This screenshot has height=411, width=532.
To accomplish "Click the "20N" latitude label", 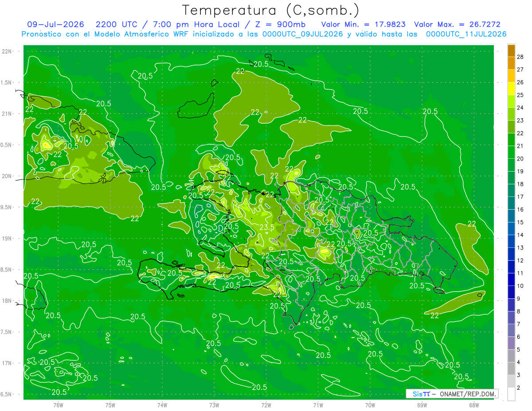I will (7, 176).
